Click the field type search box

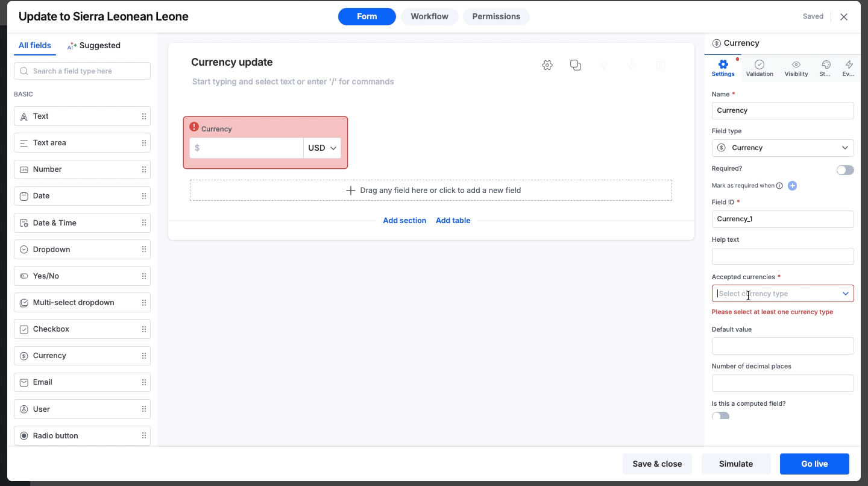(x=82, y=71)
